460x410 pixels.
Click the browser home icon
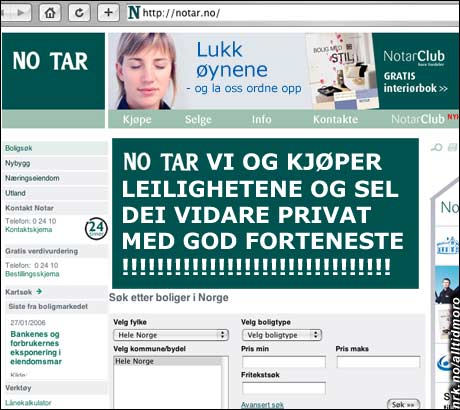(50, 13)
